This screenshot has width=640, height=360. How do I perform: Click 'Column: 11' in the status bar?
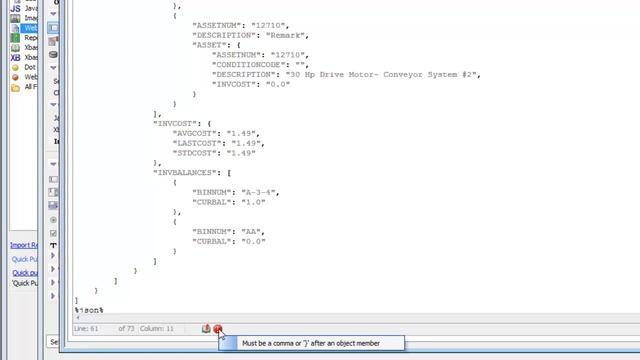click(x=157, y=329)
